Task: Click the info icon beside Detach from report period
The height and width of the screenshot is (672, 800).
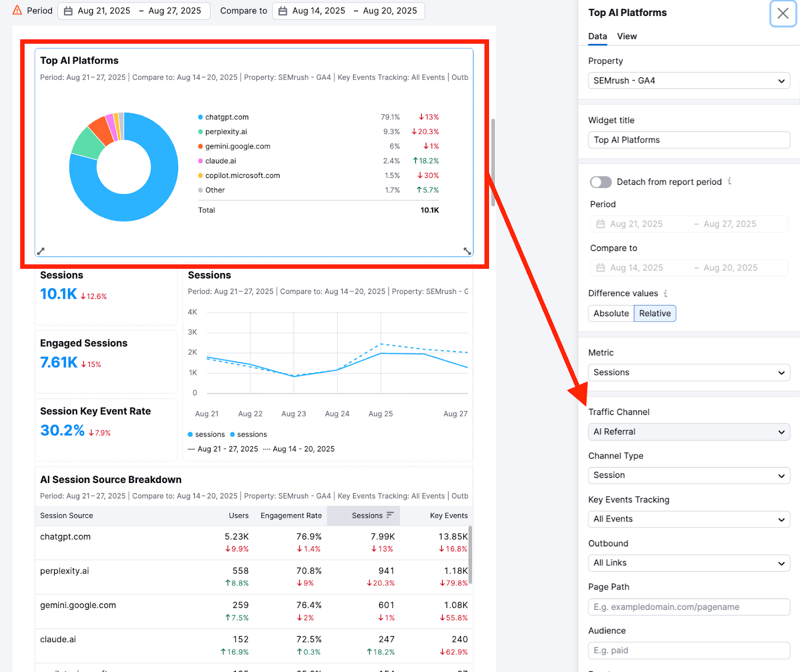Action: (x=730, y=182)
